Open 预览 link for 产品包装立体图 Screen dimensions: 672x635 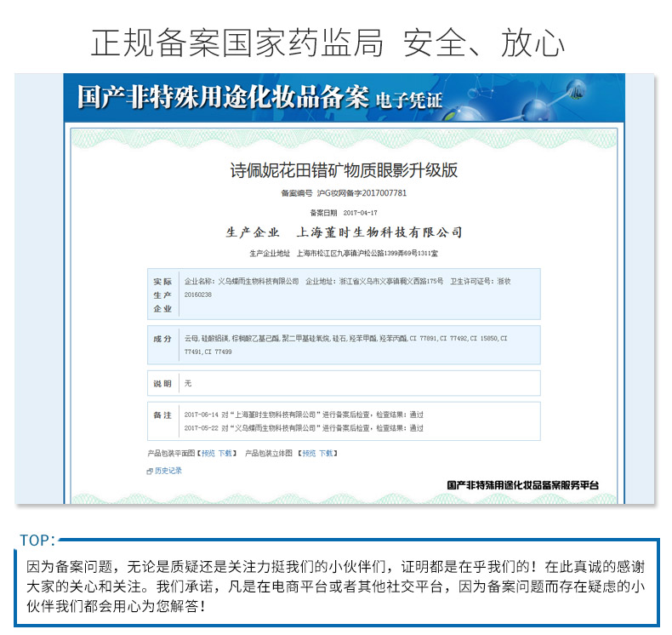pos(309,453)
